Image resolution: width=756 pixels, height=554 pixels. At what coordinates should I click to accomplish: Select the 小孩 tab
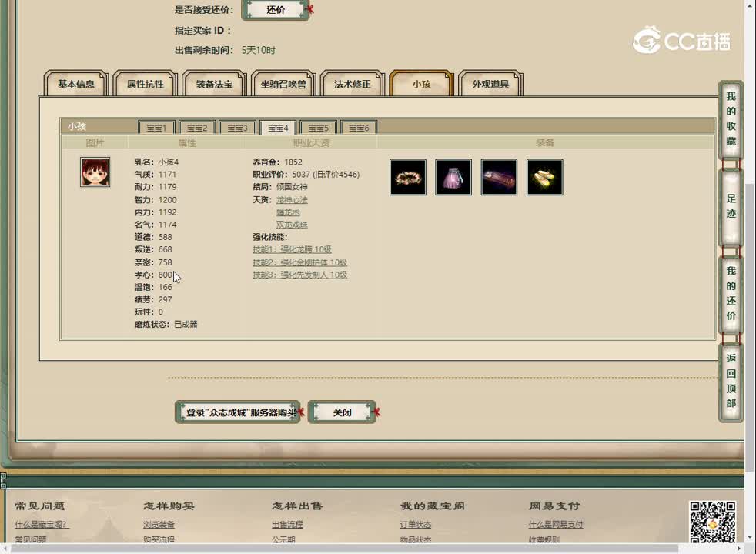point(421,84)
